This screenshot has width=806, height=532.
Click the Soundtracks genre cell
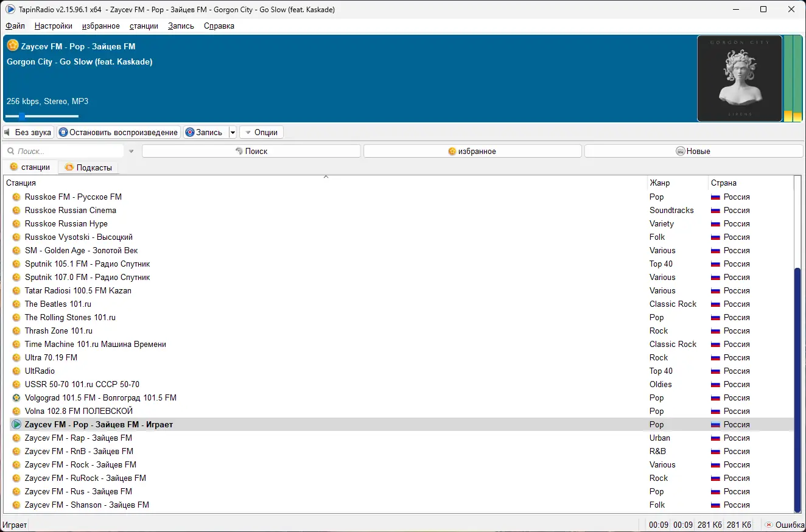click(671, 211)
